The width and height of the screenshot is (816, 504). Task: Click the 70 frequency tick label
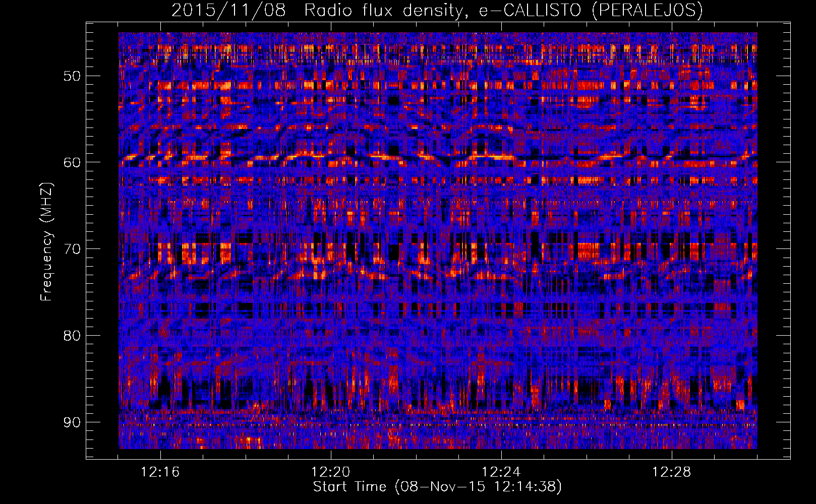pyautogui.click(x=72, y=249)
